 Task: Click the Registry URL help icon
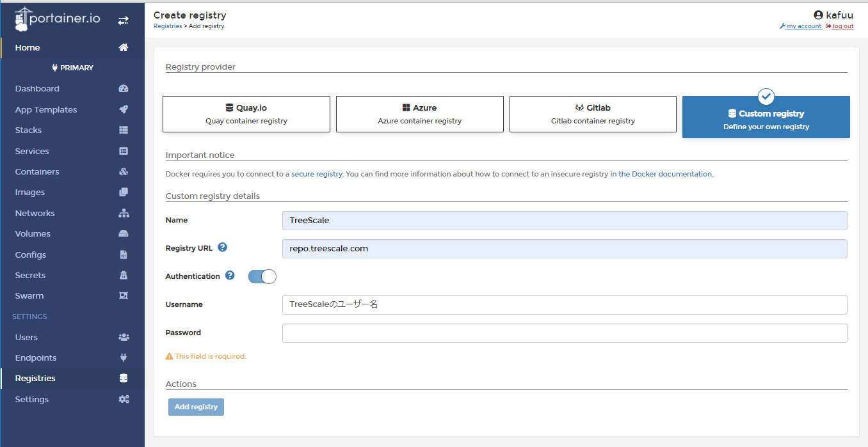(x=222, y=247)
